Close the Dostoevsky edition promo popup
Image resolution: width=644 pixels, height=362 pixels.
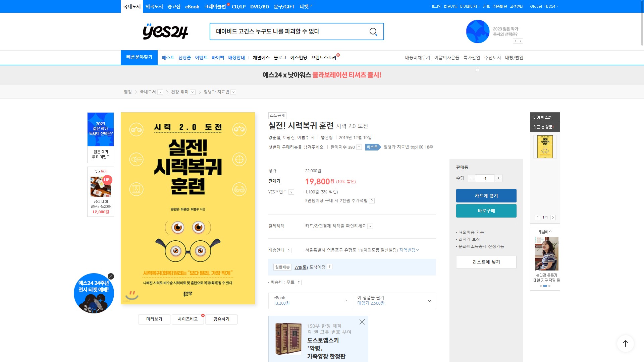pos(362,322)
